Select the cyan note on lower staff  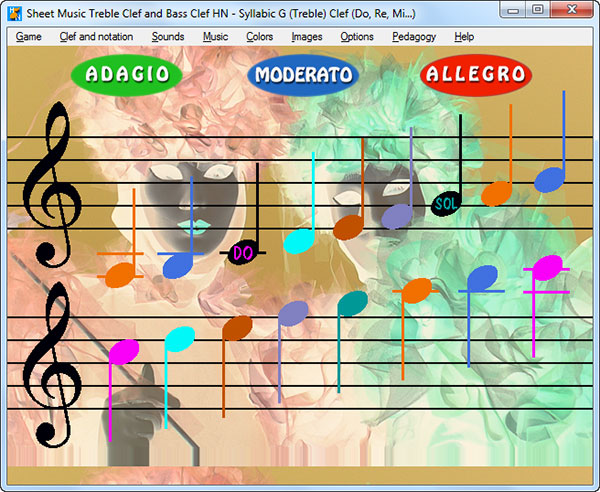[x=180, y=339]
